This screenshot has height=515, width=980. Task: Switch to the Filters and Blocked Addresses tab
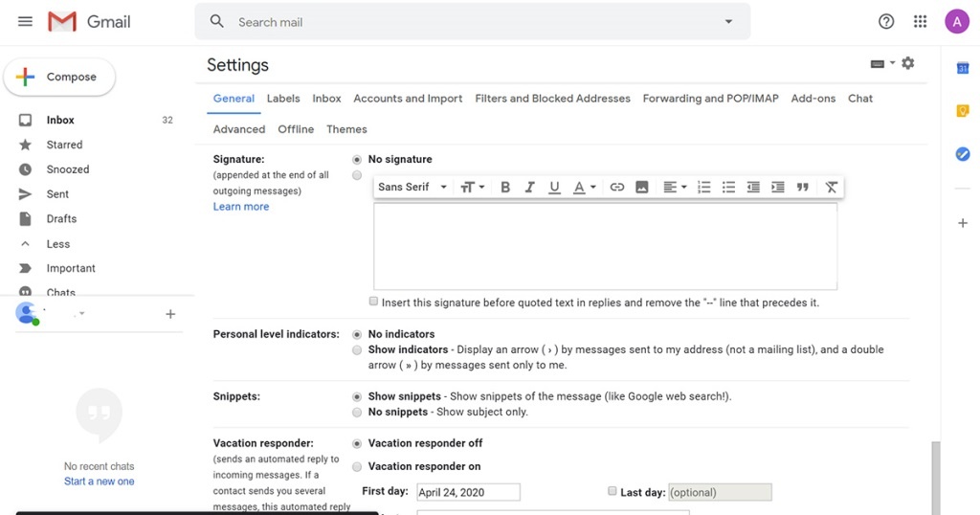pos(552,99)
